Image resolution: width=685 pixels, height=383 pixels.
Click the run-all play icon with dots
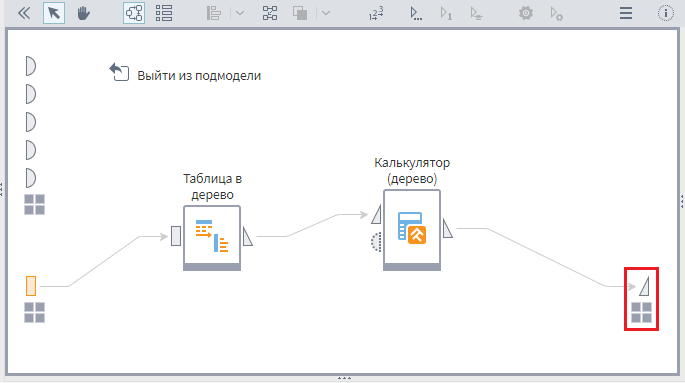pos(416,13)
